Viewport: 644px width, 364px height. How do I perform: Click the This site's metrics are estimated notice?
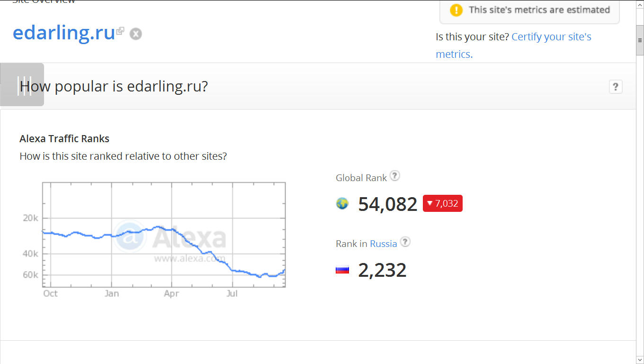(529, 10)
